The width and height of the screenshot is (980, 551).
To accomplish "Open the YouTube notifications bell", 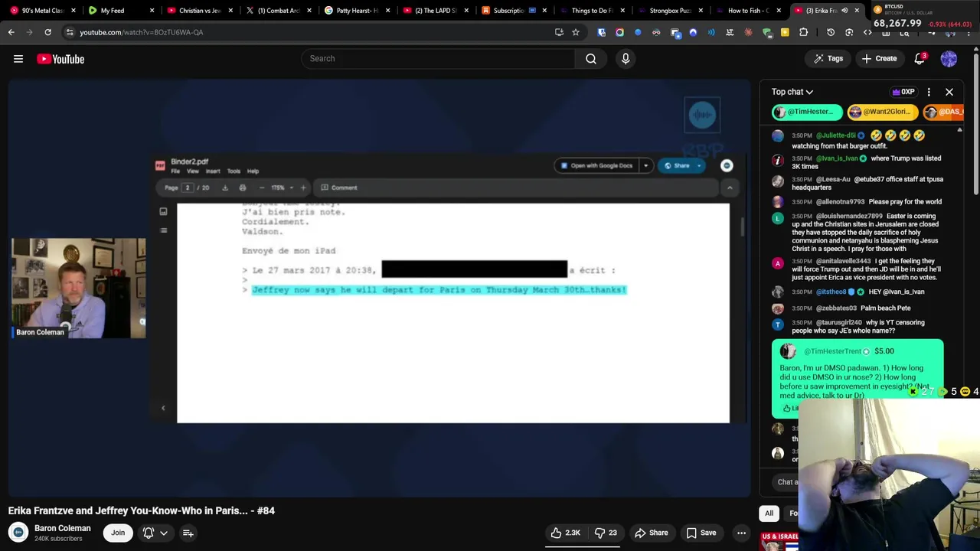I will click(x=920, y=59).
